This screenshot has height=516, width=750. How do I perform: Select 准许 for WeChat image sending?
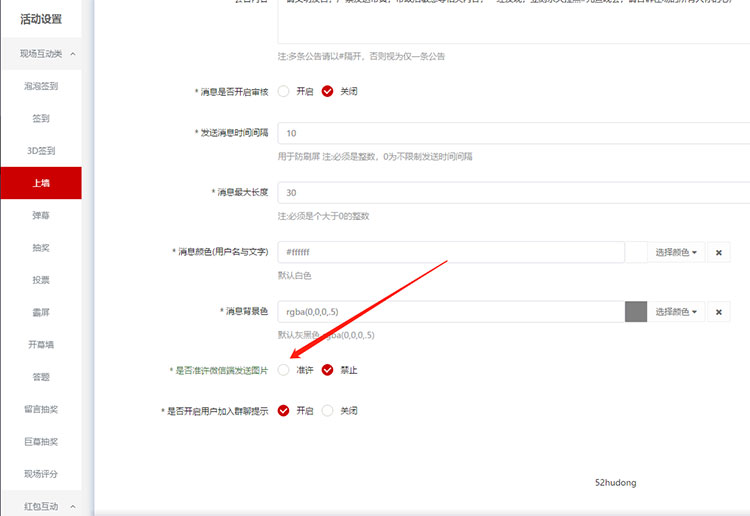click(x=284, y=370)
